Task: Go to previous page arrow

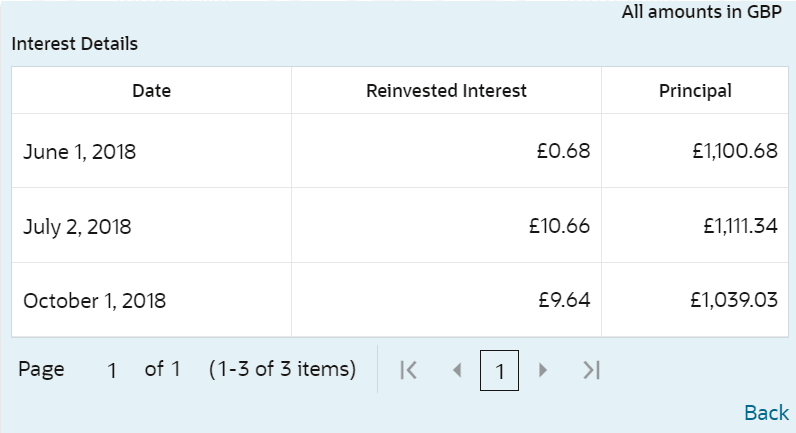Action: (457, 370)
